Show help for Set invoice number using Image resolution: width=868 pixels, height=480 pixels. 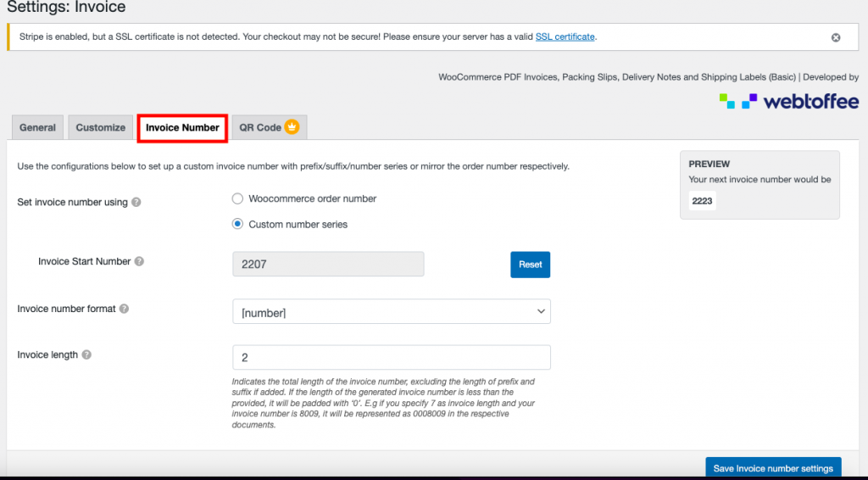point(136,202)
